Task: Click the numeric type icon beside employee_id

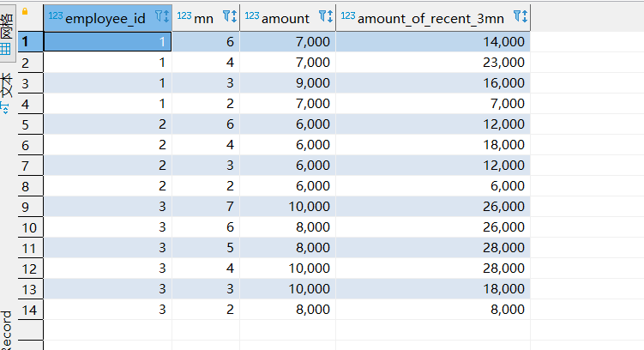Action: click(x=57, y=15)
